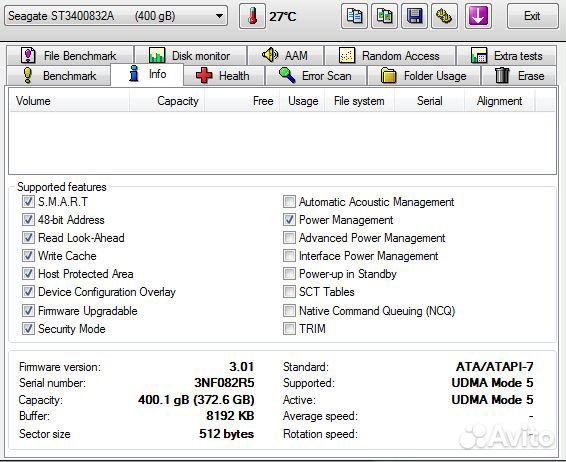566x462 pixels.
Task: Toggle the Firmware Upgradable checkbox
Action: pyautogui.click(x=28, y=310)
